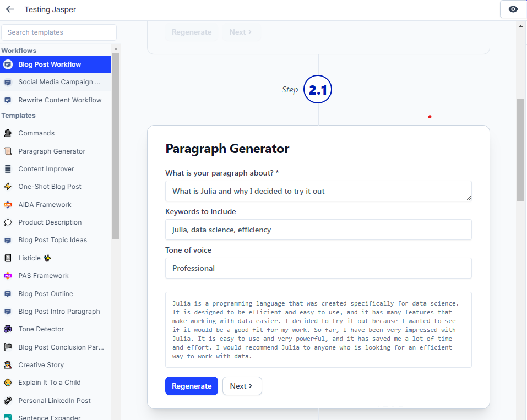Click the generated Julia paragraph output box
Viewport: 527px width, 420px height.
(x=318, y=330)
